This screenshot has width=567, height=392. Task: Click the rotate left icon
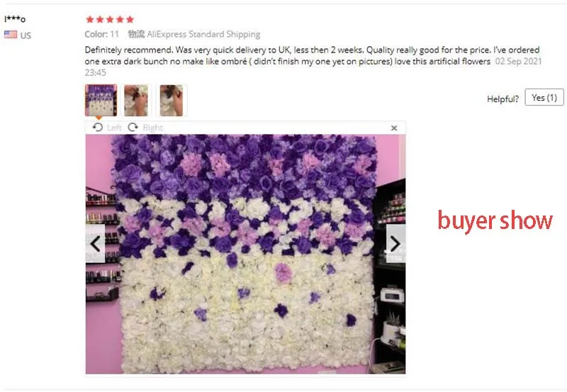pos(98,128)
